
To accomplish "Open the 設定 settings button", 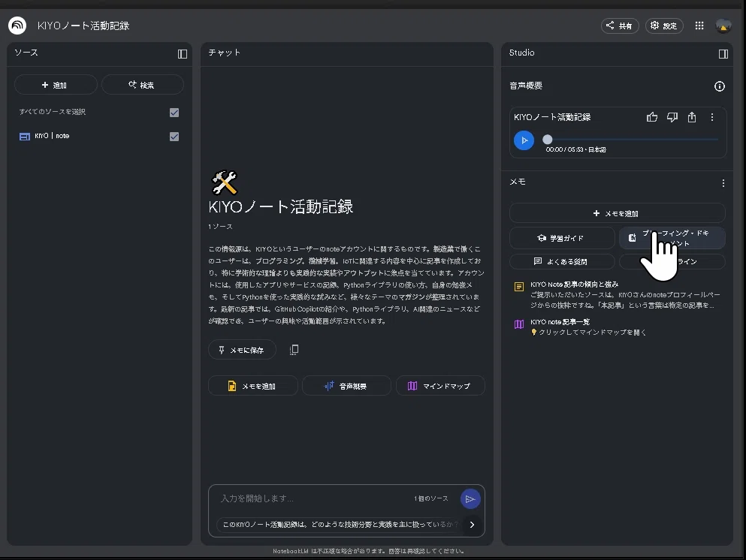I will pos(664,26).
